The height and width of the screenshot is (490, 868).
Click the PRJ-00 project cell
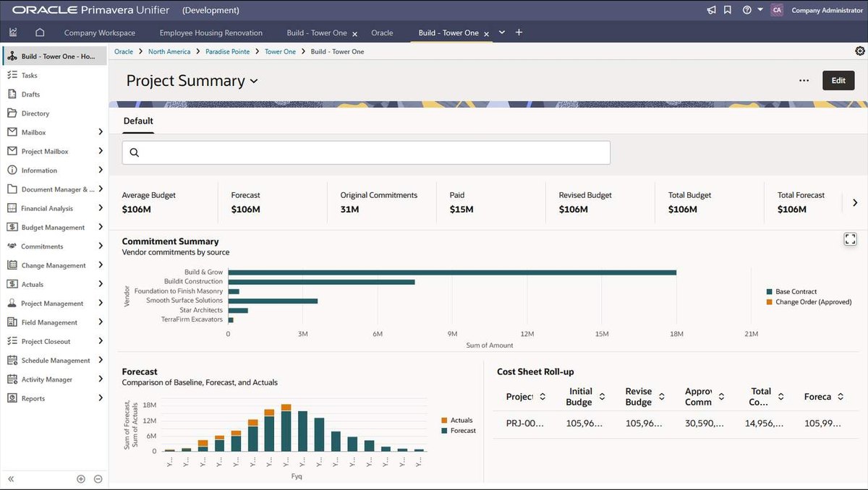[524, 424]
